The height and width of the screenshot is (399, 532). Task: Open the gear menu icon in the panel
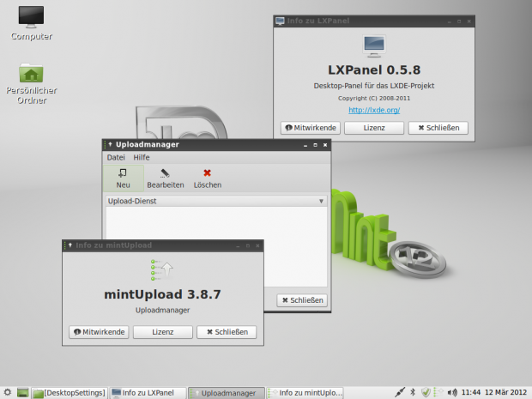[8, 392]
